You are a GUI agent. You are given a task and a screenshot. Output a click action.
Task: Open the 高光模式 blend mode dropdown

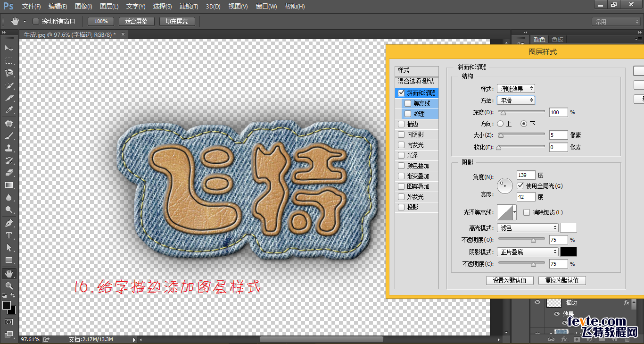(x=527, y=227)
